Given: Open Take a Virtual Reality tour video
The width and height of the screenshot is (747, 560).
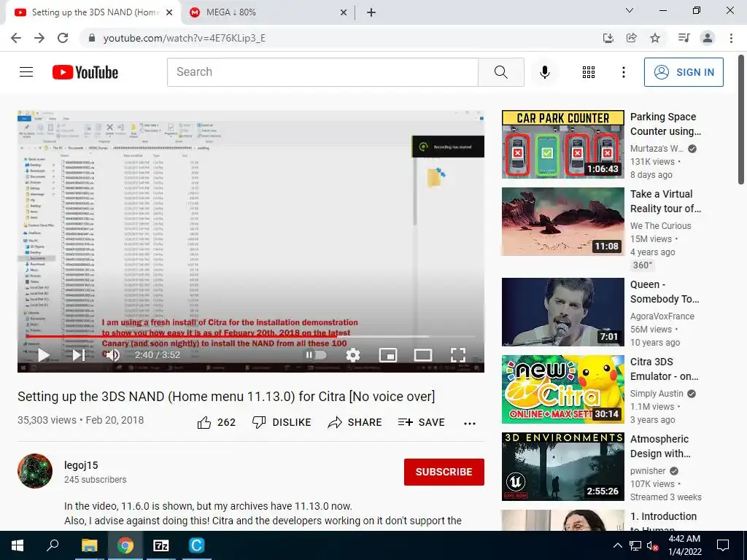Looking at the screenshot, I should (x=563, y=222).
